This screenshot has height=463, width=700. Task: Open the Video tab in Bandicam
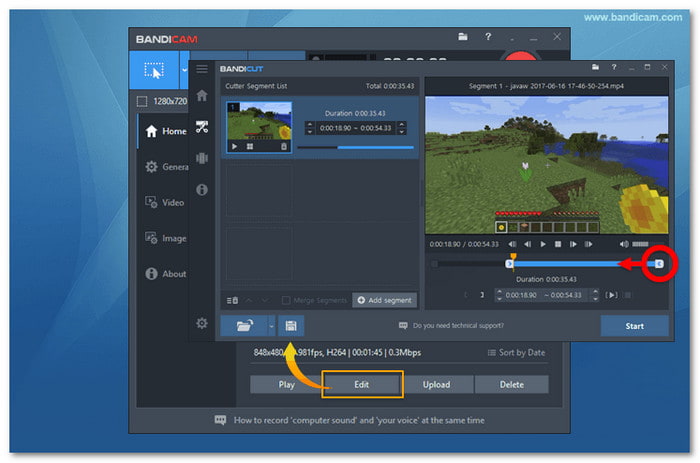(x=164, y=203)
